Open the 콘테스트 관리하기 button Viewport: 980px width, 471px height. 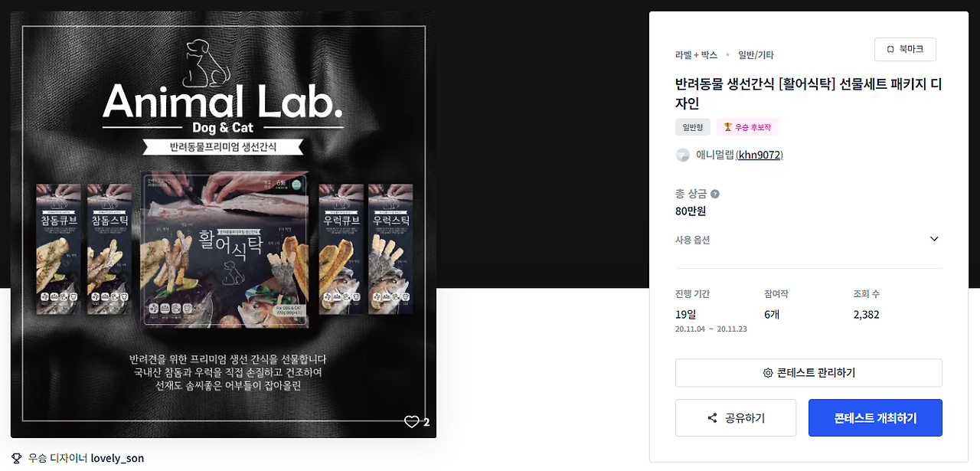click(x=808, y=373)
